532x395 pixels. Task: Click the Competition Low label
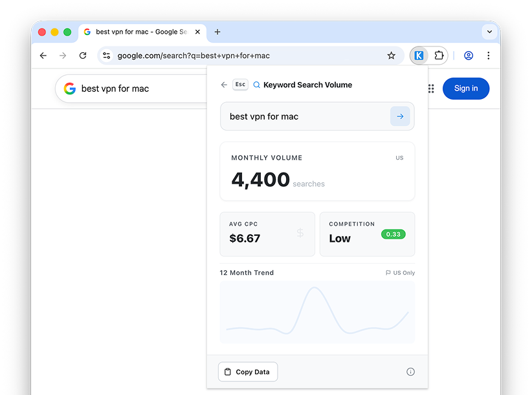[340, 239]
